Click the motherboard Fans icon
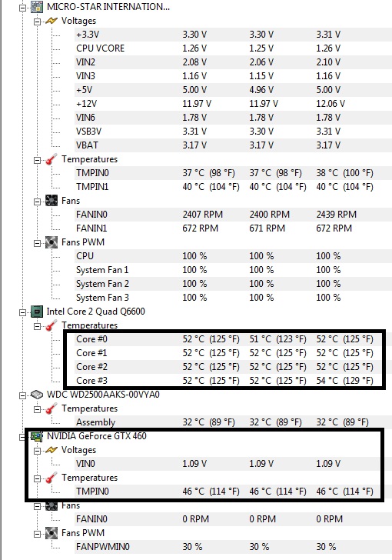The height and width of the screenshot is (560, 392). pyautogui.click(x=51, y=201)
